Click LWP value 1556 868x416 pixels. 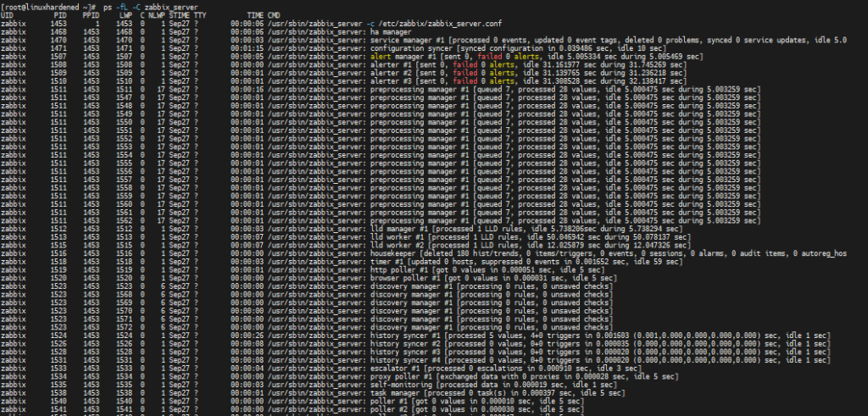(x=124, y=171)
